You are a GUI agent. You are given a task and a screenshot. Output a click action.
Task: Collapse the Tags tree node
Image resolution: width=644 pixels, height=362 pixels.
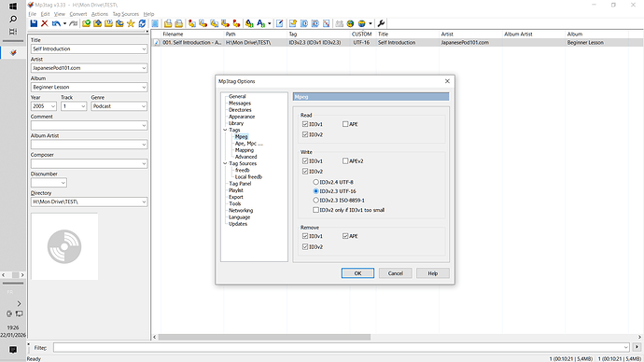(x=225, y=130)
